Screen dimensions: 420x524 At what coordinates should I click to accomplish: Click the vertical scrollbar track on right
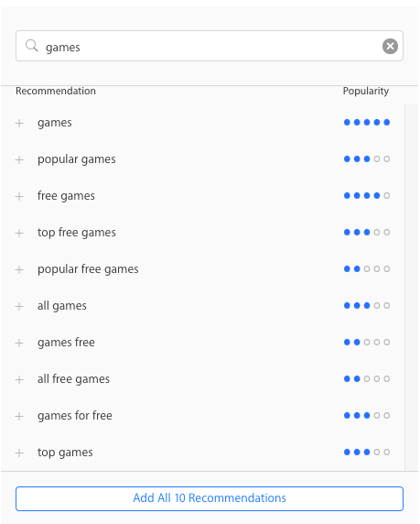click(411, 288)
